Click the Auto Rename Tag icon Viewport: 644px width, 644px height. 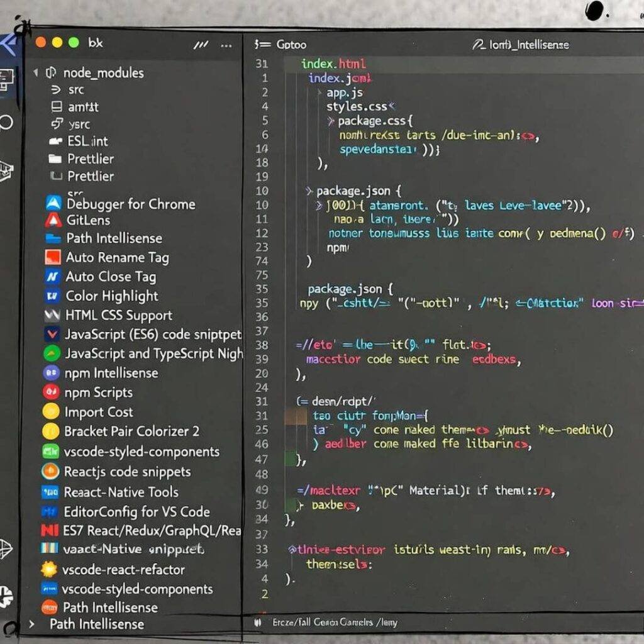coord(53,257)
